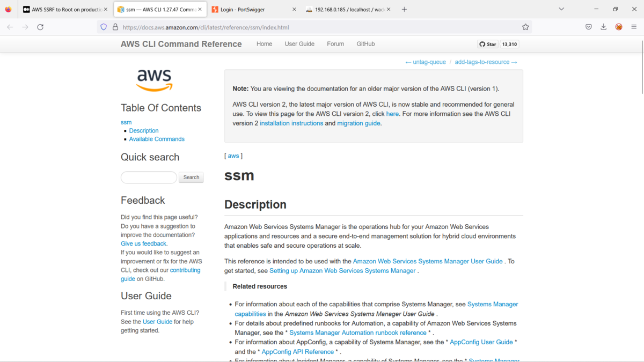Image resolution: width=644 pixels, height=362 pixels.
Task: Reload the page with the refresh icon
Action: [x=40, y=27]
